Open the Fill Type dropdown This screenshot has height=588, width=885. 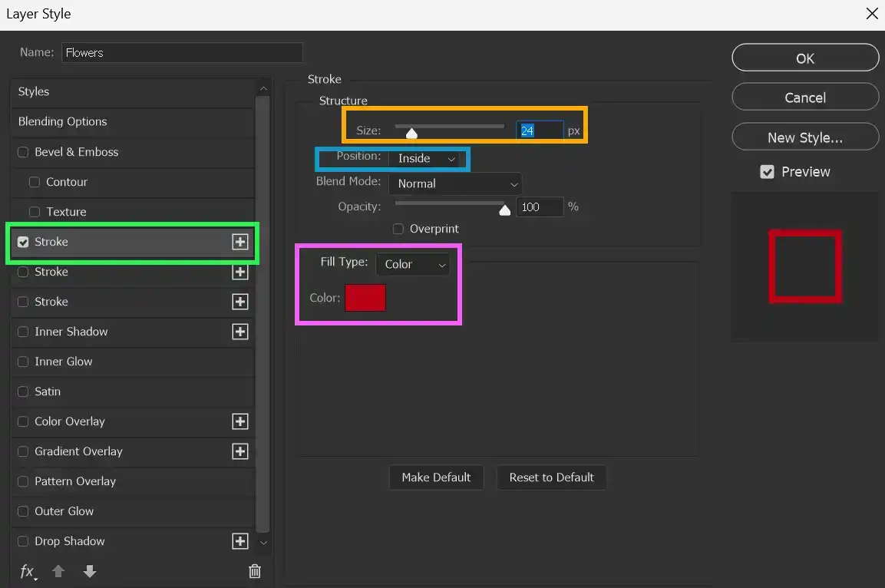pos(413,264)
